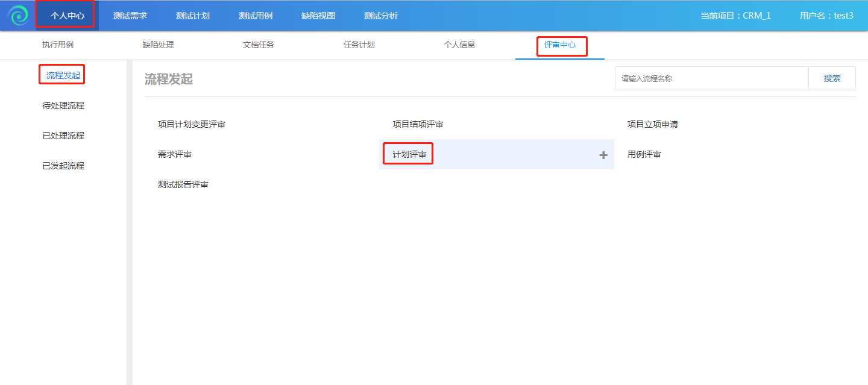The height and width of the screenshot is (385, 868).
Task: Switch to the 执行用例 tab
Action: click(58, 45)
